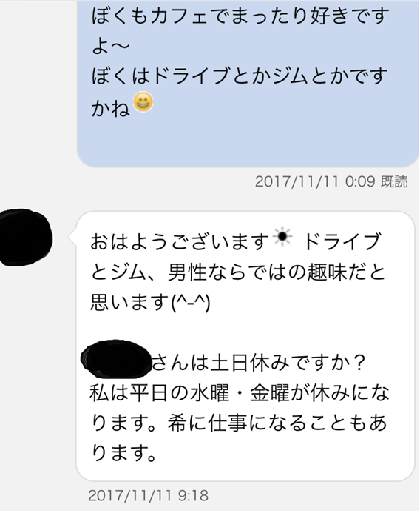
Task: Select the line とジム、男性ならではの趣味だと
Action: (238, 272)
